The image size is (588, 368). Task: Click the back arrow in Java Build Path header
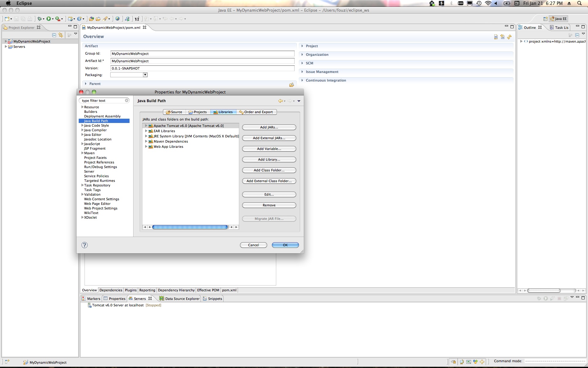click(x=280, y=101)
